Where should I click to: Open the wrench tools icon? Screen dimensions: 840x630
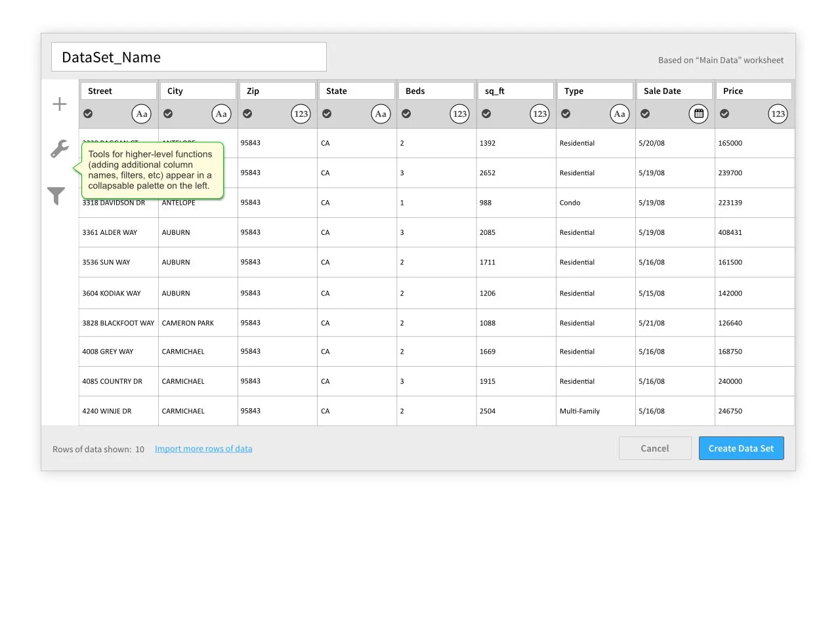click(60, 149)
